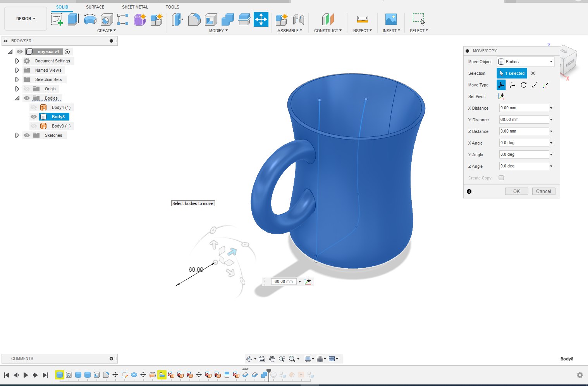
Task: Choose Rotate move type icon
Action: coord(524,85)
